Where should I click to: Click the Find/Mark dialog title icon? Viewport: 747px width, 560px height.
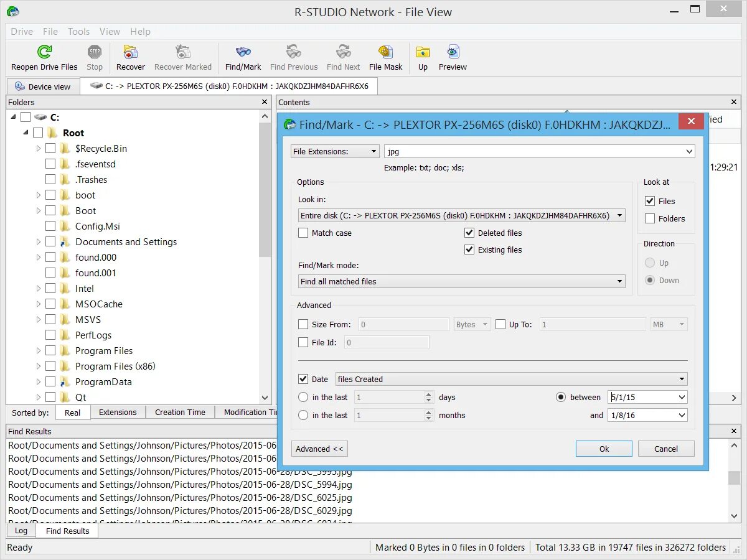point(290,124)
